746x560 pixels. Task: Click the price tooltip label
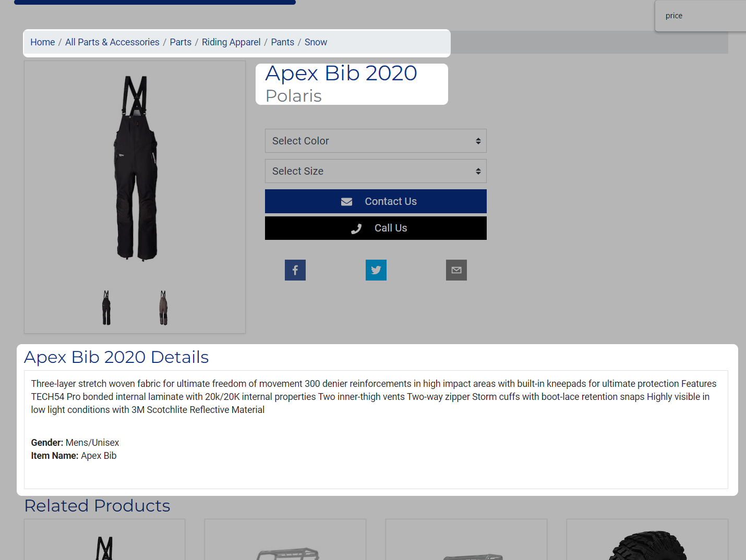(674, 16)
